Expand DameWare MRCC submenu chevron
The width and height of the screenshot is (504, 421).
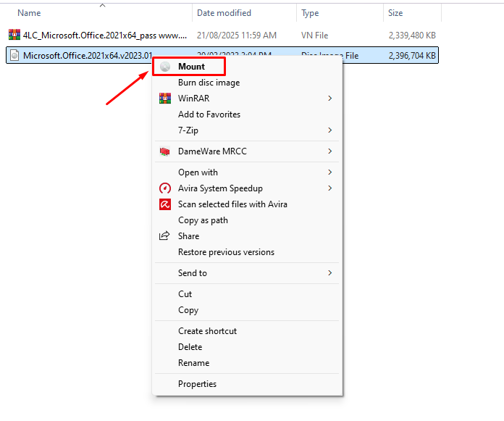(x=329, y=151)
